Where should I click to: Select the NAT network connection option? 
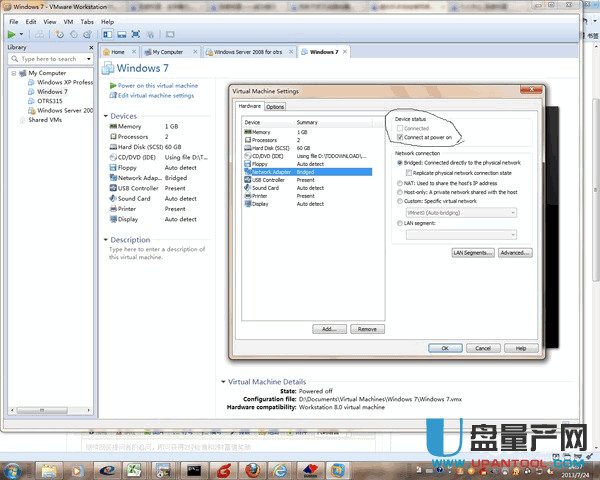coord(399,184)
